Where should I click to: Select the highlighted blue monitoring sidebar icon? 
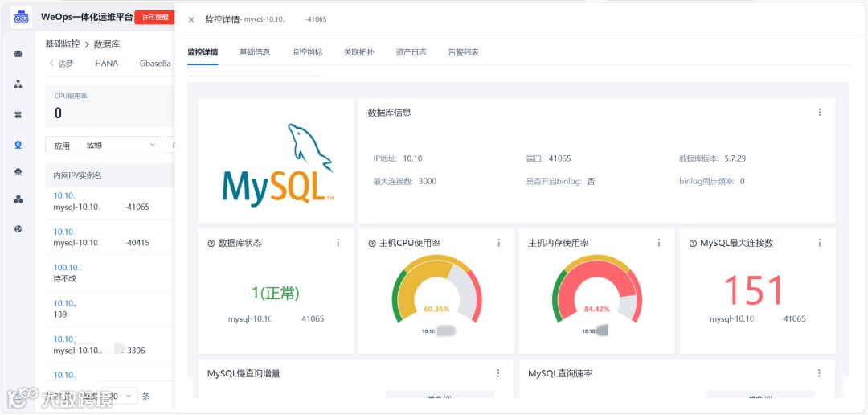point(18,145)
